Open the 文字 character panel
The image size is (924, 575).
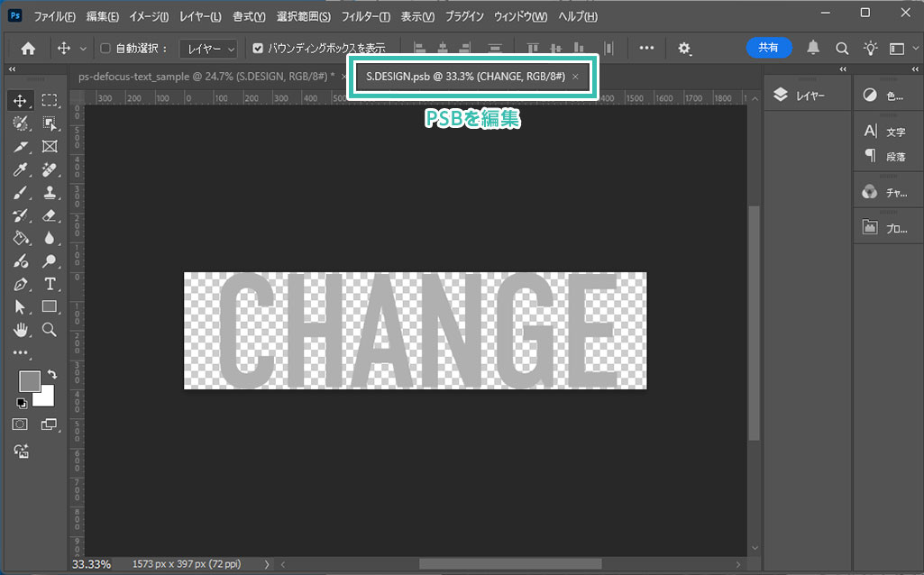(x=887, y=132)
